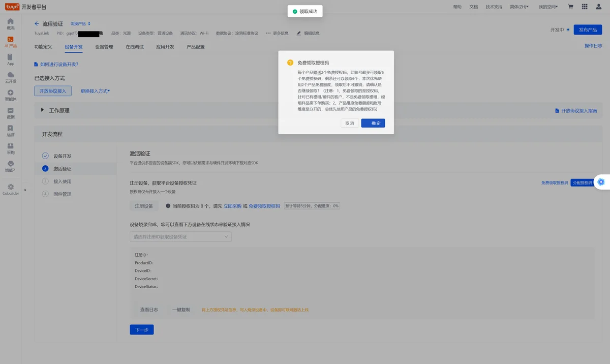Click the 分配授权码 button
The height and width of the screenshot is (364, 610).
pos(582,183)
